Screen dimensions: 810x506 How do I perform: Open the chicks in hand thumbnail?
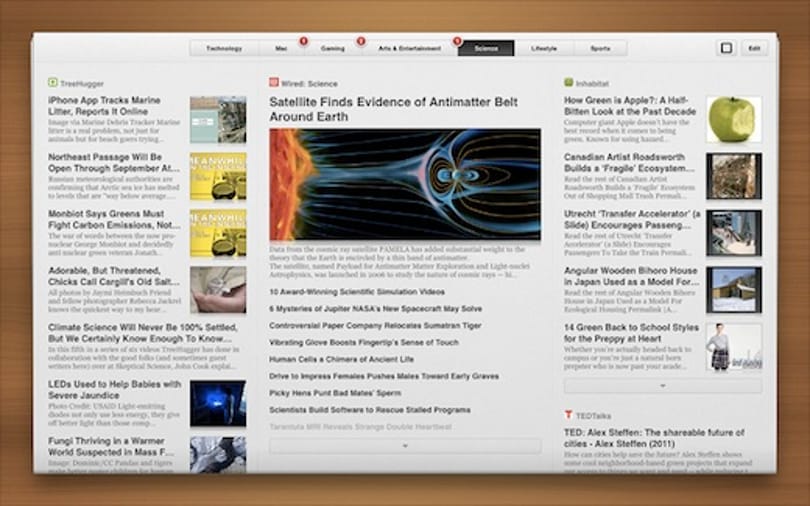[218, 290]
